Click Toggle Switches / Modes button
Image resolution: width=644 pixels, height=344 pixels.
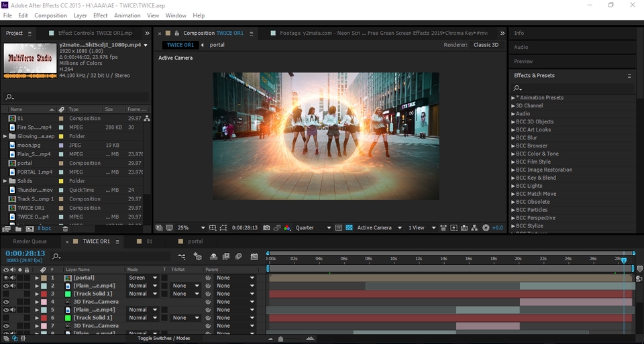coord(164,338)
